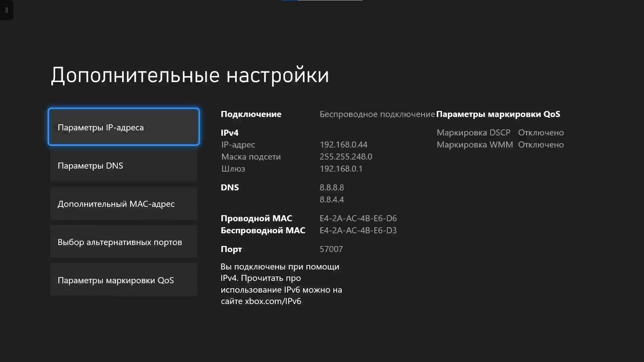Click Маркировка DSCP Отключено status
The height and width of the screenshot is (362, 644).
pyautogui.click(x=541, y=133)
